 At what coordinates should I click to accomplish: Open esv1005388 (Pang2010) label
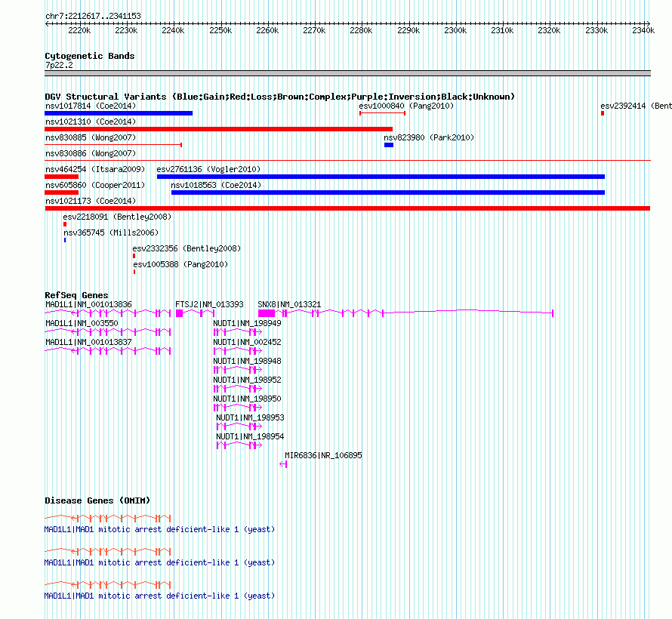180,264
